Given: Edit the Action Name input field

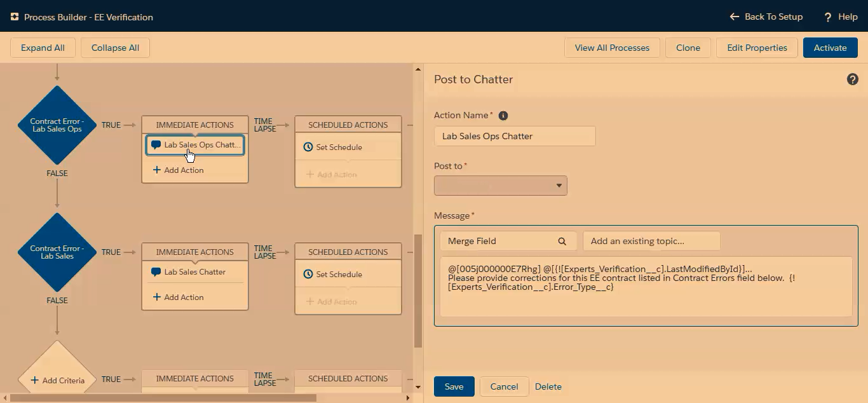Looking at the screenshot, I should tap(515, 136).
